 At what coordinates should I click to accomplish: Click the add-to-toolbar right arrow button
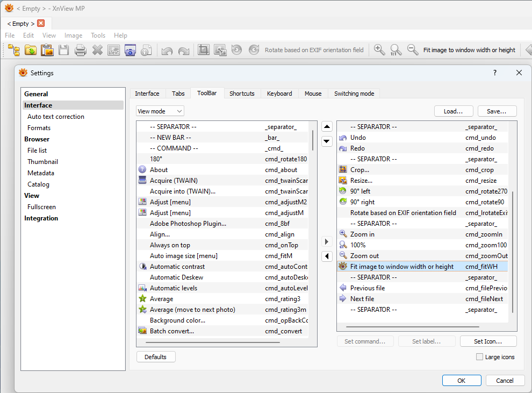(327, 242)
